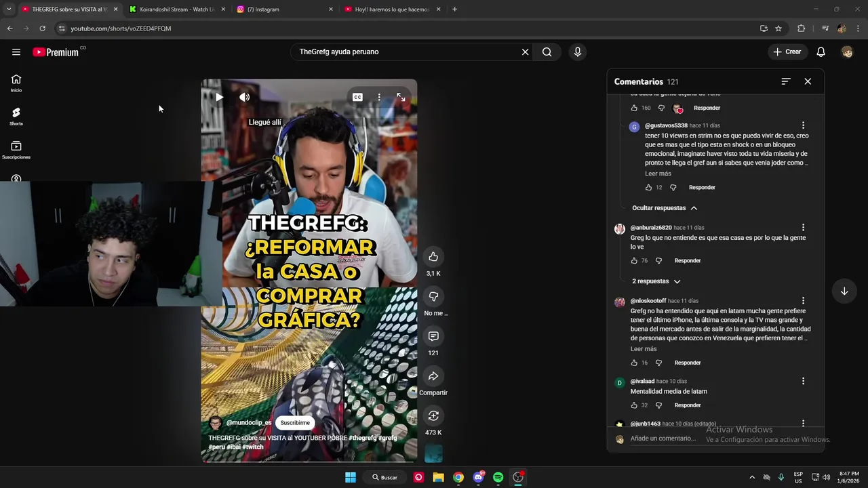Open options for @anburaiz6820 comment
Viewport: 868px width, 488px height.
[803, 228]
